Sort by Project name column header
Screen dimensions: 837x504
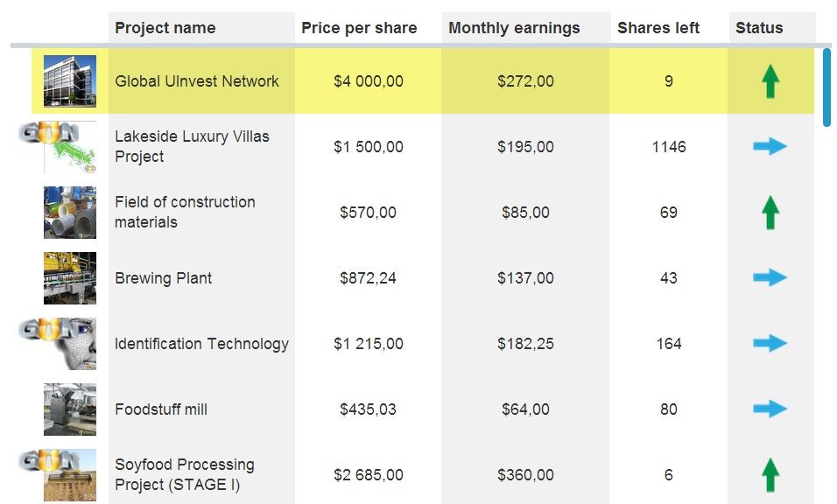[165, 28]
